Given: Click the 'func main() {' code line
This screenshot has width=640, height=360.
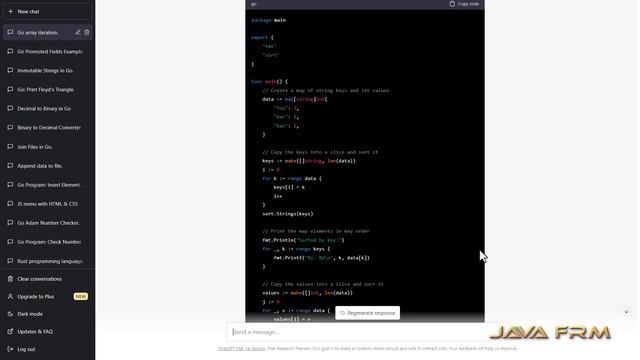Looking at the screenshot, I should (269, 82).
